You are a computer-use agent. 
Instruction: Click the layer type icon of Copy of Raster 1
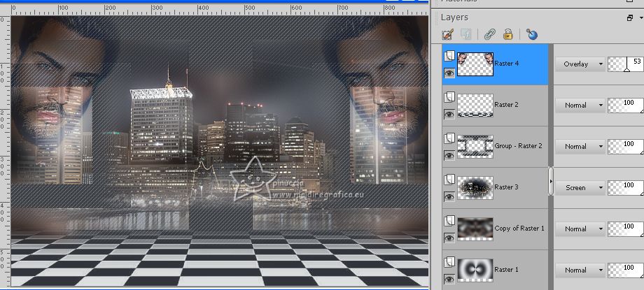449,221
